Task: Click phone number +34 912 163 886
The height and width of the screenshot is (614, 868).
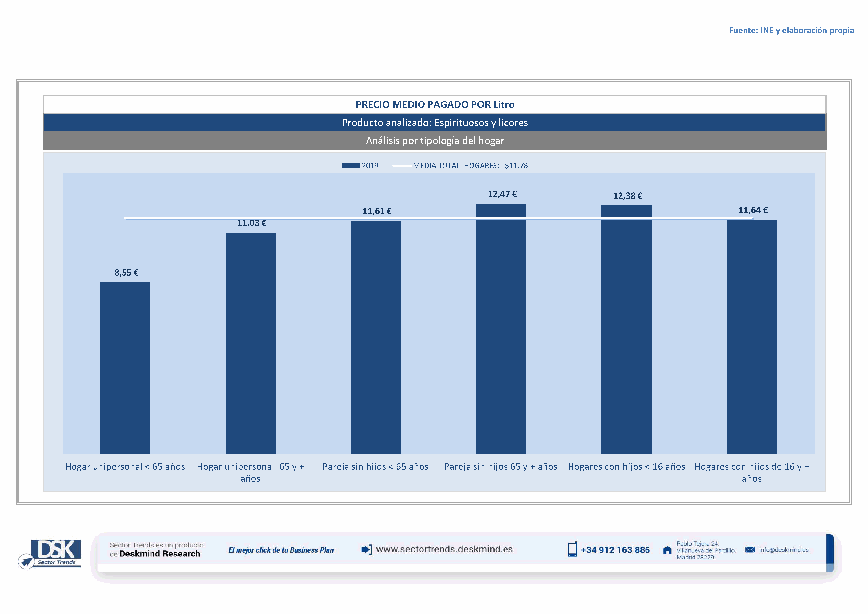Action: pyautogui.click(x=615, y=550)
